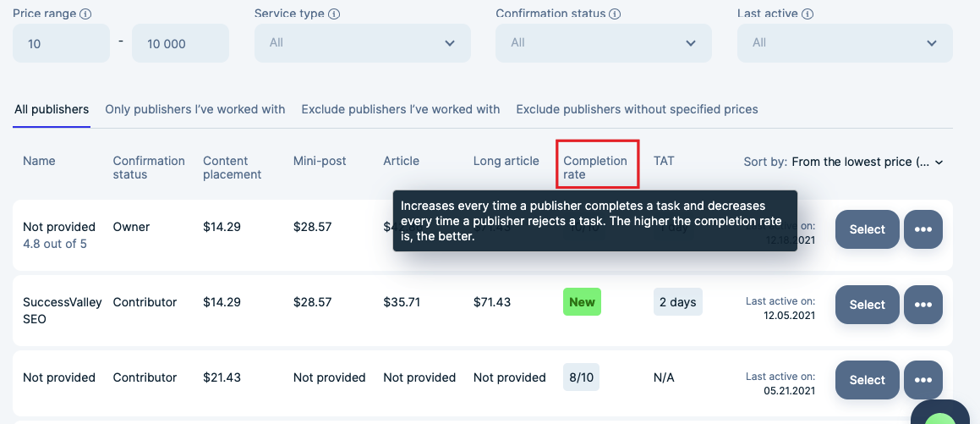
Task: Select the SuccessValley SEO publisher
Action: [867, 305]
